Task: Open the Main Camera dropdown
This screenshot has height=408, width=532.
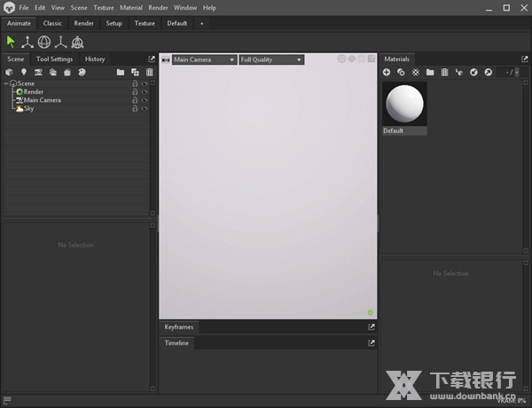Action: click(x=204, y=59)
